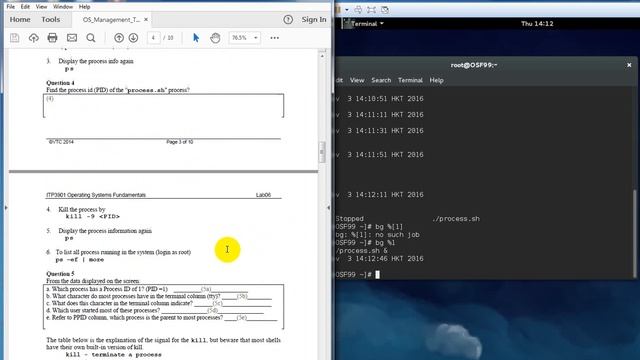
Task: Open the View menu in PDF reader
Action: point(41,7)
